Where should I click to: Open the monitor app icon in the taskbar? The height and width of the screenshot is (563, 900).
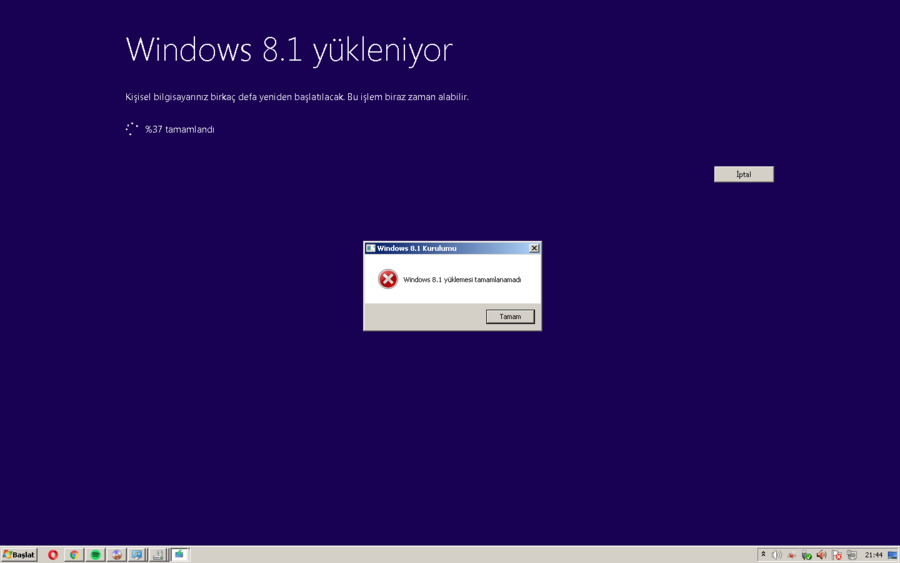pyautogui.click(x=137, y=554)
